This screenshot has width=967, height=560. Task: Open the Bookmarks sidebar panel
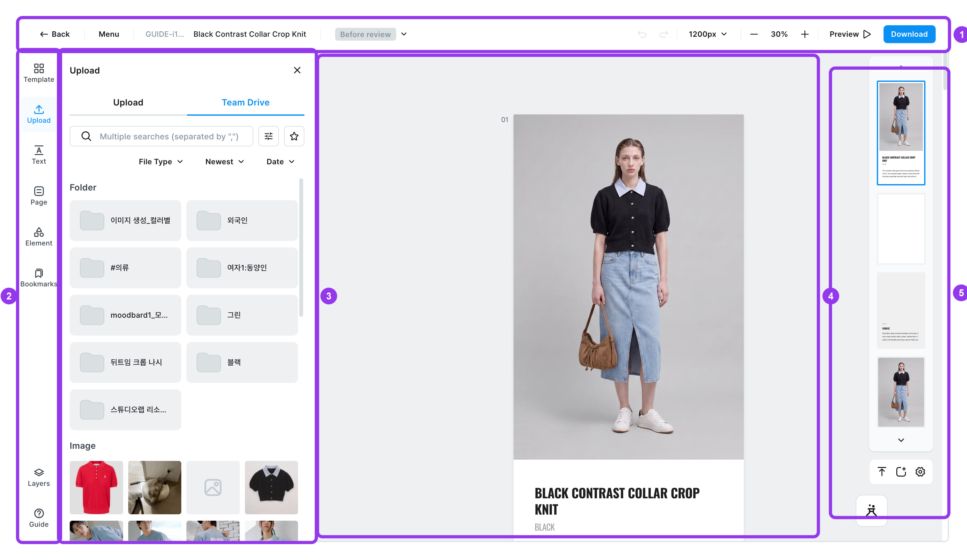[39, 278]
